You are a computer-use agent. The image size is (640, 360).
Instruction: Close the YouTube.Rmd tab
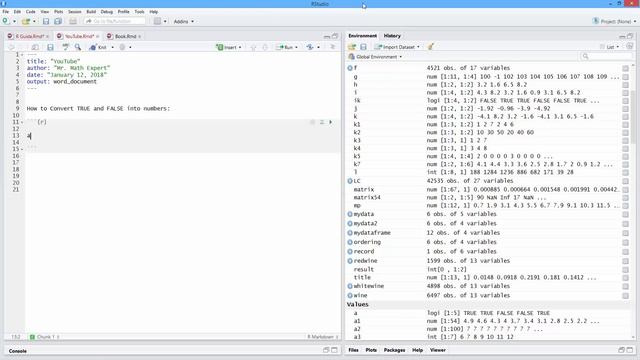(98, 37)
